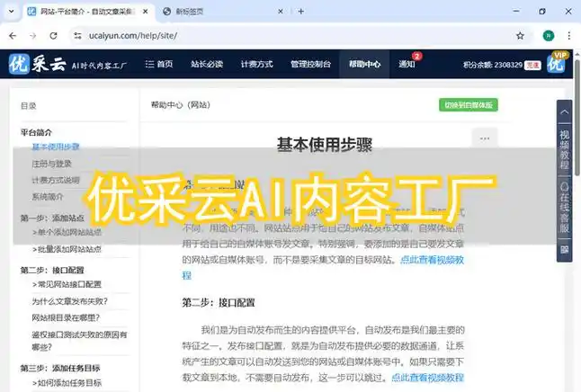Click the 目录 heading
581x392 pixels.
pyautogui.click(x=28, y=105)
